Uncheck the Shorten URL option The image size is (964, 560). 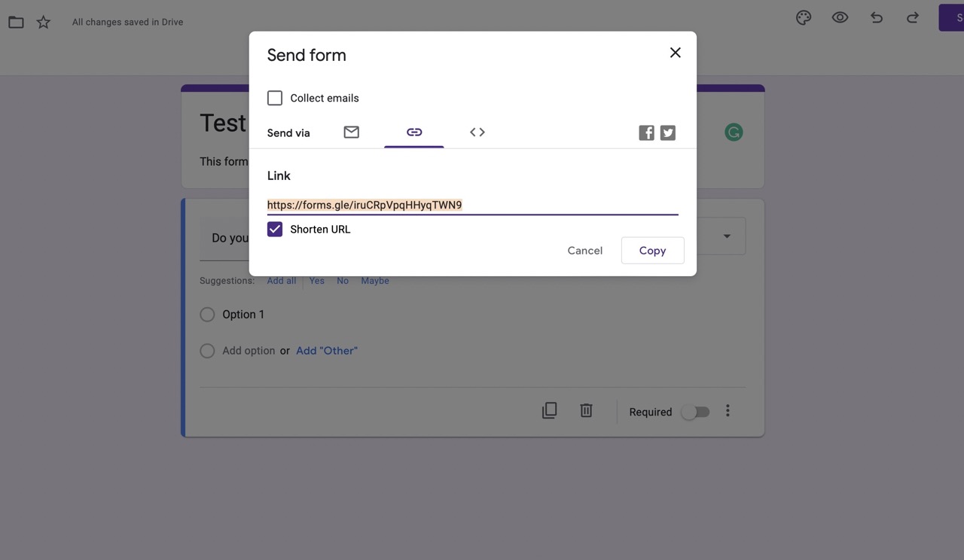[x=274, y=228]
